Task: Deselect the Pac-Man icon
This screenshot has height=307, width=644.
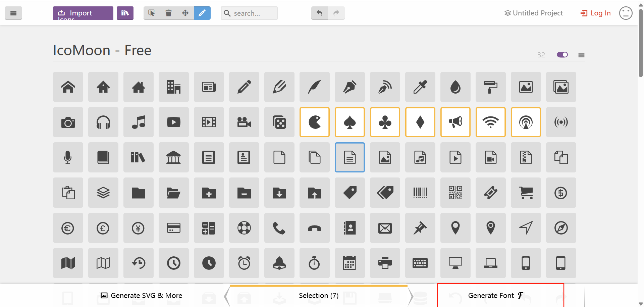Action: click(x=314, y=122)
